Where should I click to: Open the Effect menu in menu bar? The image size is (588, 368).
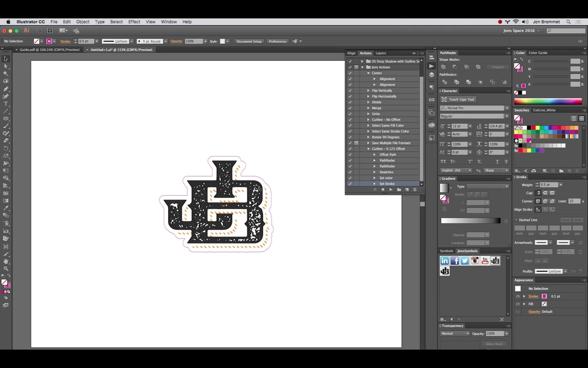click(x=134, y=22)
